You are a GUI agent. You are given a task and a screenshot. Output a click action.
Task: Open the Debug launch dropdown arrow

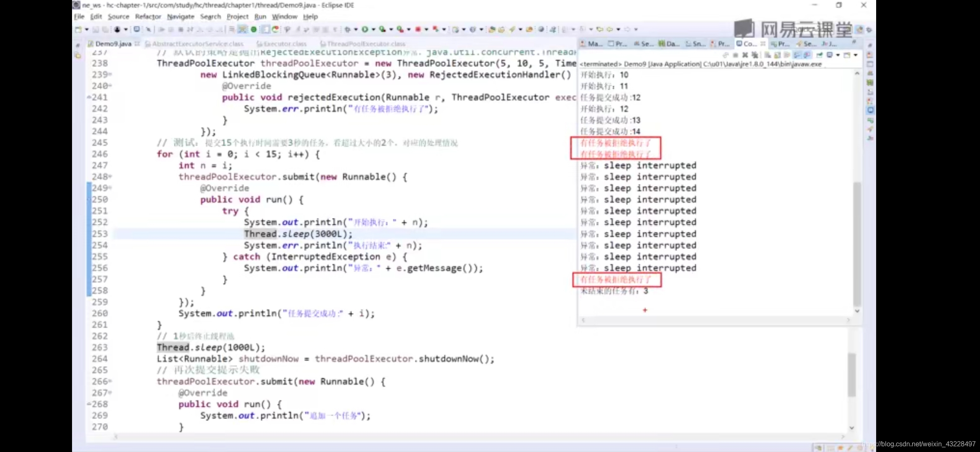click(x=356, y=29)
